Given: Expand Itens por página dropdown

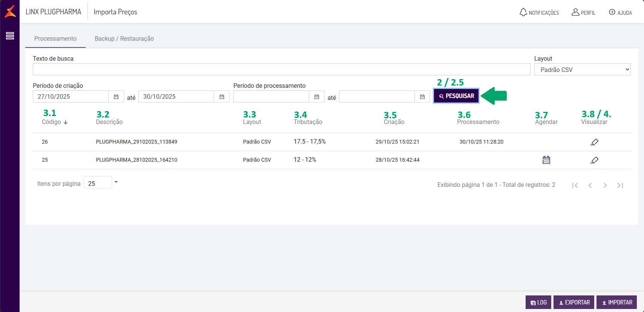Looking at the screenshot, I should click(x=116, y=182).
